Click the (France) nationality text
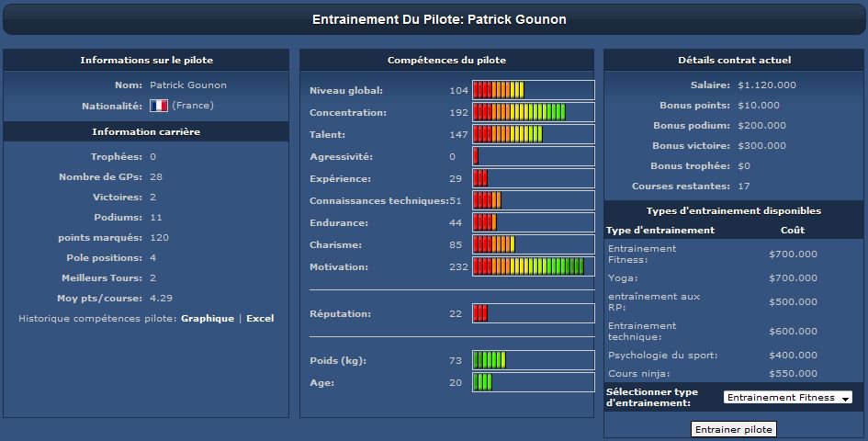The height and width of the screenshot is (441, 868). [x=193, y=106]
